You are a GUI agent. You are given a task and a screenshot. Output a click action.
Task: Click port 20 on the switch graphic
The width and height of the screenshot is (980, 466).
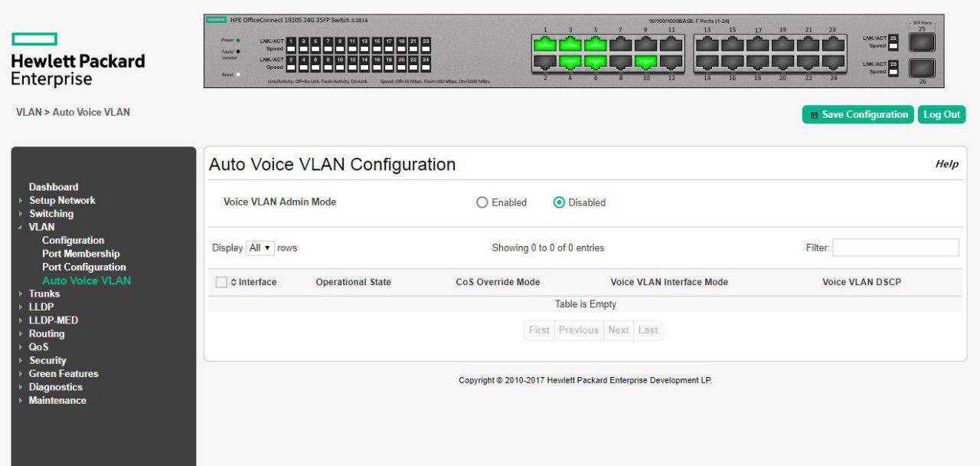pos(783,62)
